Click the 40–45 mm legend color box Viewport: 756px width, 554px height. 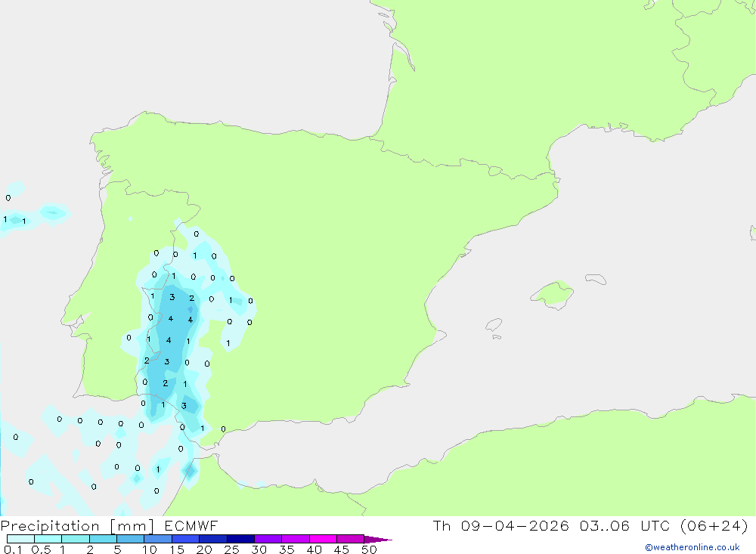[323, 539]
